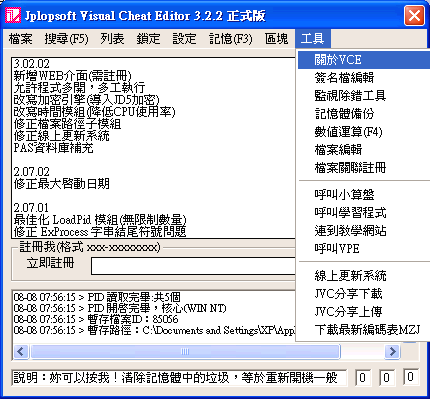Open the 設定 menu
This screenshot has width=430, height=399.
184,39
